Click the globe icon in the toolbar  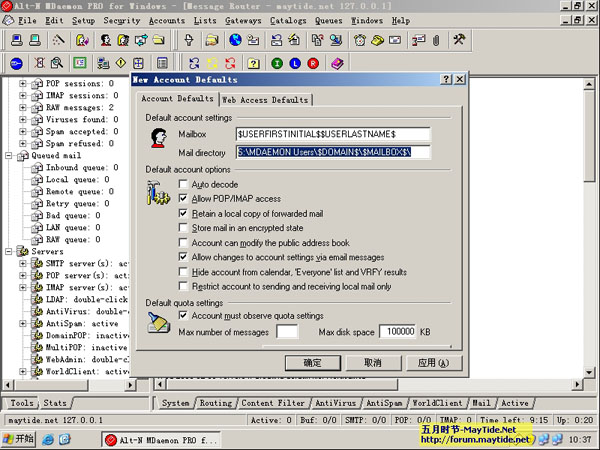235,40
